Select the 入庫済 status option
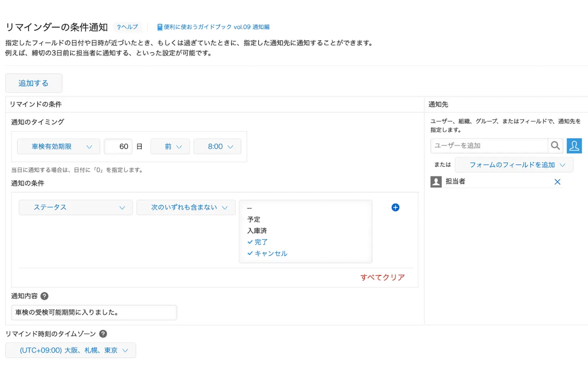Screen dimensions: 588x368 [x=257, y=231]
